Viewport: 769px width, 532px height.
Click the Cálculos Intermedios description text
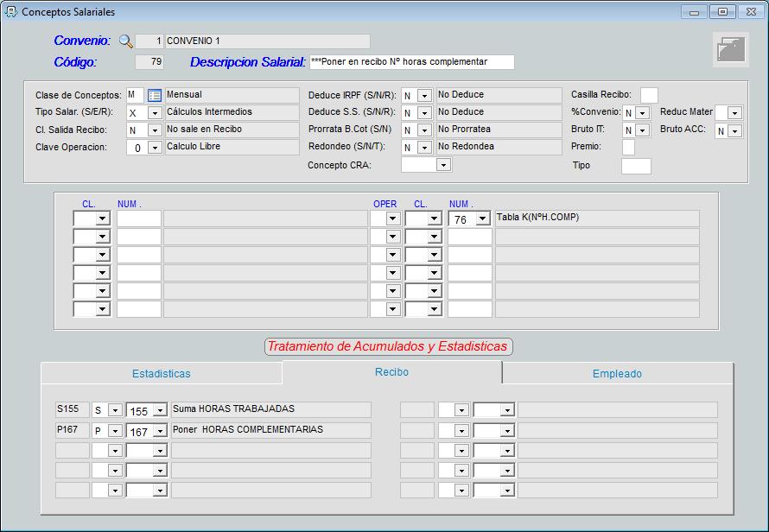tap(209, 111)
